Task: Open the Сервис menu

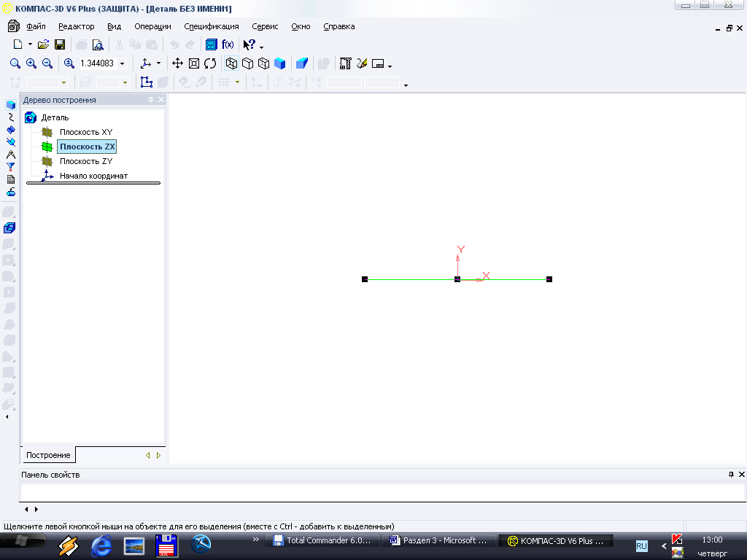Action: pos(265,27)
